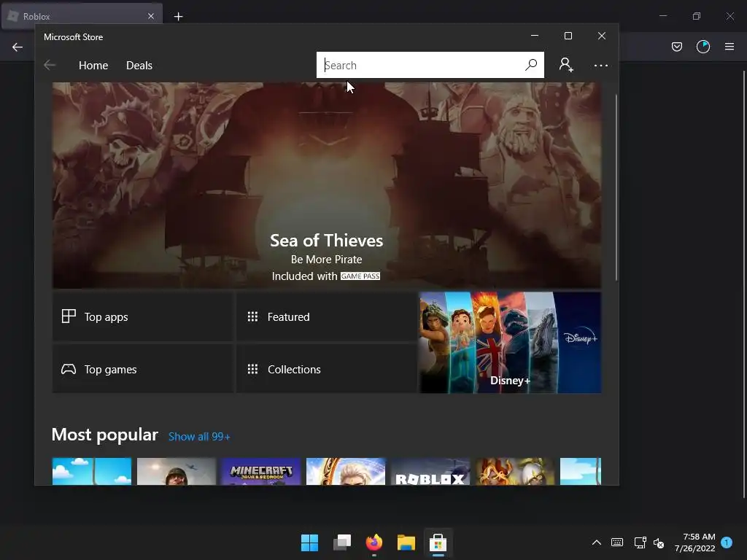Open the soldier game thumbnail

(x=177, y=472)
